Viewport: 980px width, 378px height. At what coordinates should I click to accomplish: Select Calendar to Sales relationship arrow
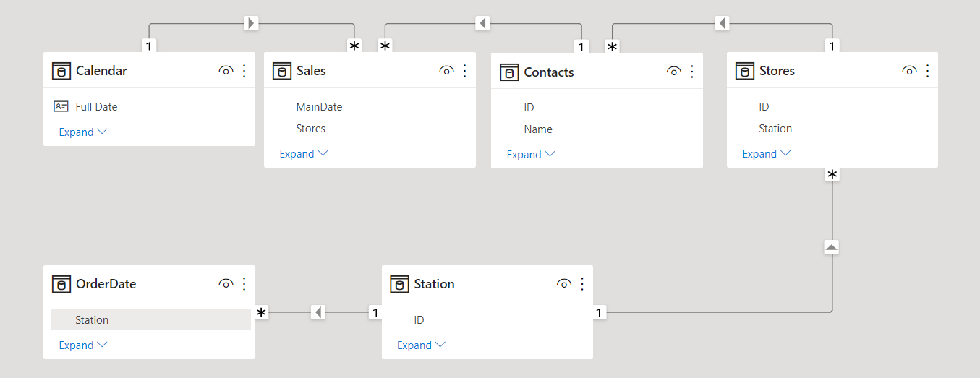(x=251, y=23)
